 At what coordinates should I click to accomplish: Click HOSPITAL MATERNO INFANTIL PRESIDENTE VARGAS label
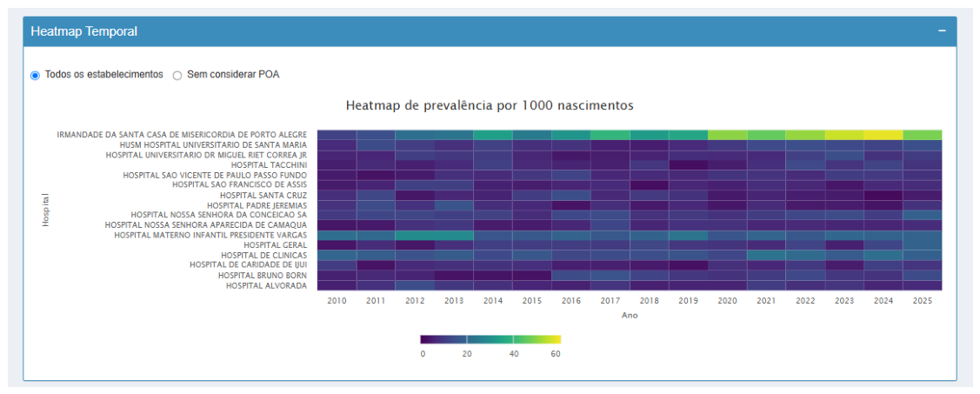click(x=210, y=235)
